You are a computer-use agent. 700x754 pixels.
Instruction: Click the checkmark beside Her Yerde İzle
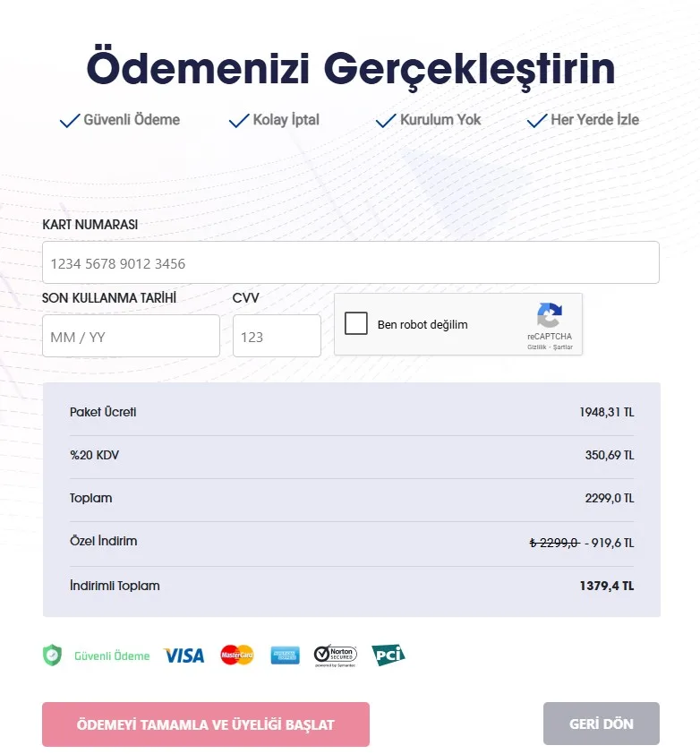(x=537, y=121)
